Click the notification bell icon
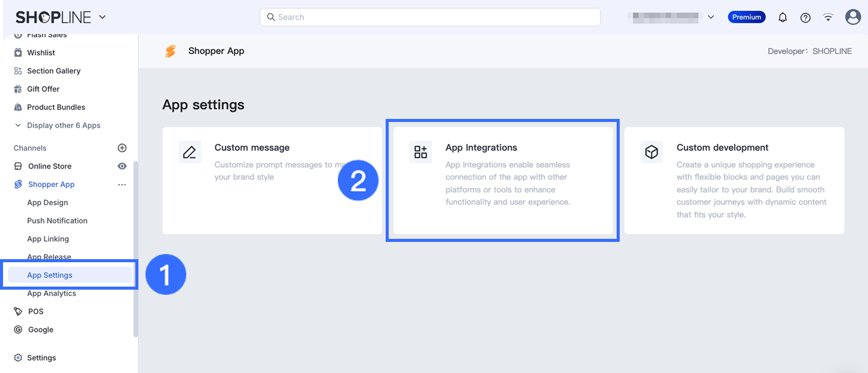Screen dimensions: 868x373 (x=783, y=17)
